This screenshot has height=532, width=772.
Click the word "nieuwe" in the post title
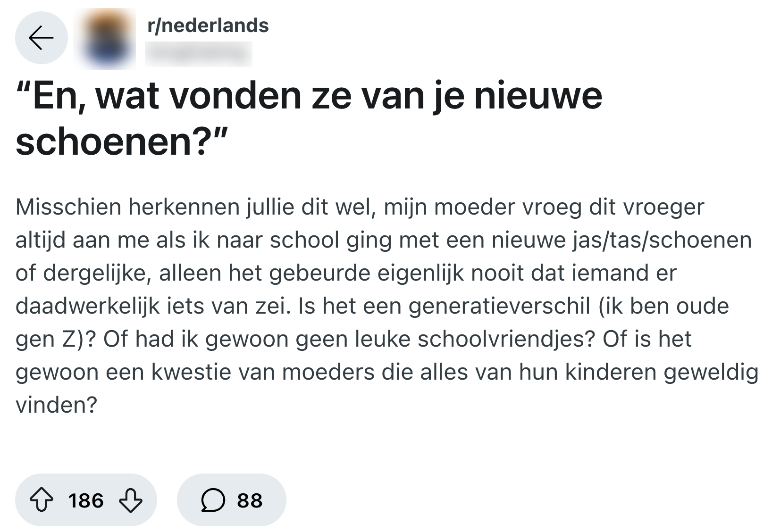[538, 96]
